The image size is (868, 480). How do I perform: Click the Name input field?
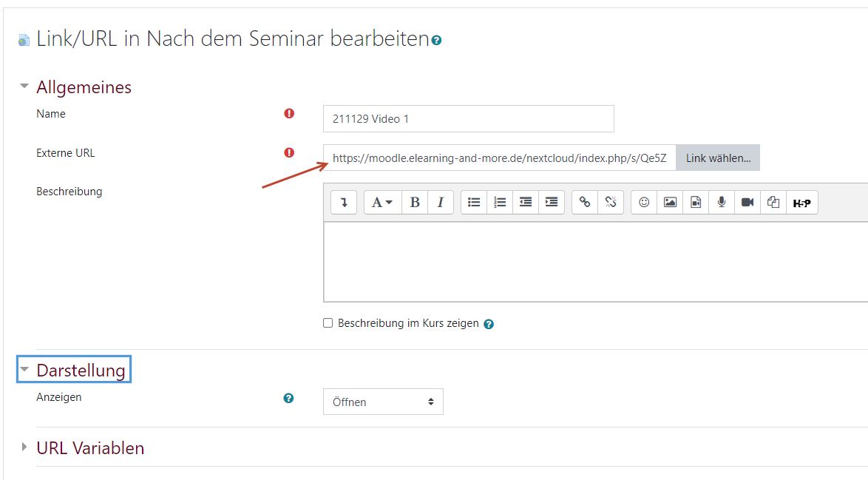(x=468, y=118)
